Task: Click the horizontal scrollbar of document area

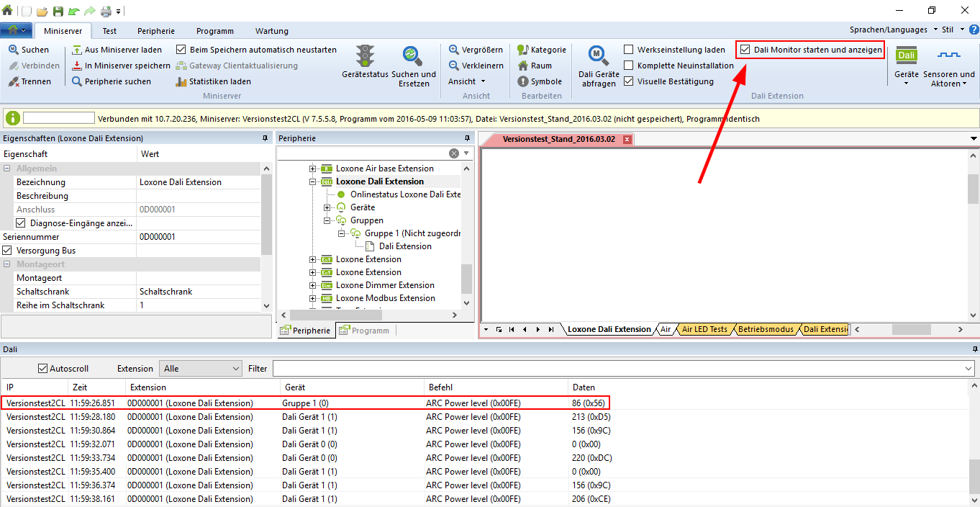Action: pos(910,330)
